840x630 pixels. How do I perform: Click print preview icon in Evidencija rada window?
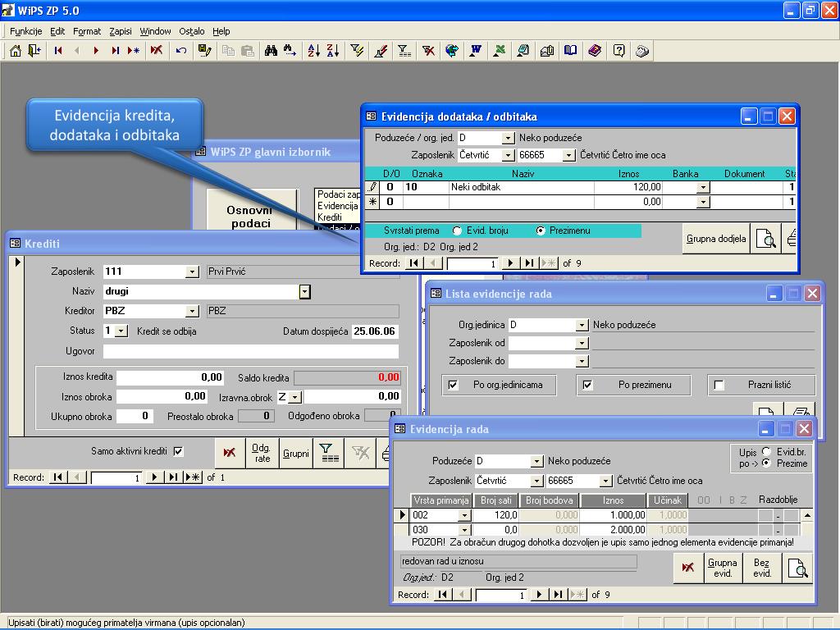(x=797, y=568)
